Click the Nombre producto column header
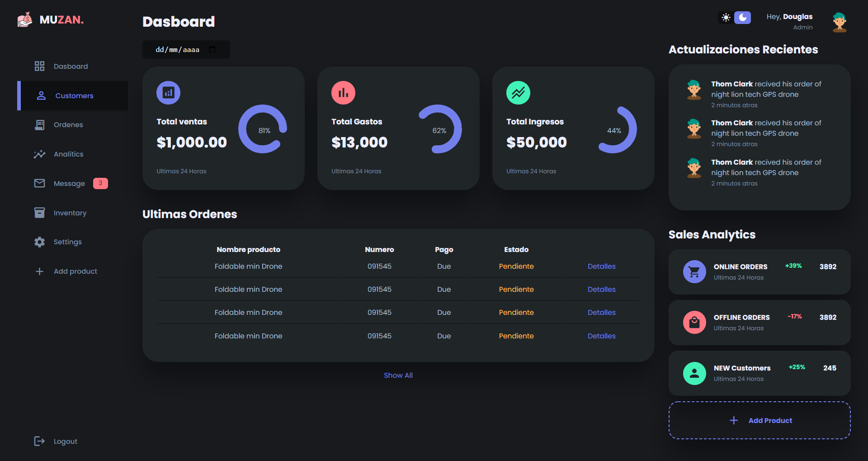Image resolution: width=868 pixels, height=461 pixels. pyautogui.click(x=248, y=250)
